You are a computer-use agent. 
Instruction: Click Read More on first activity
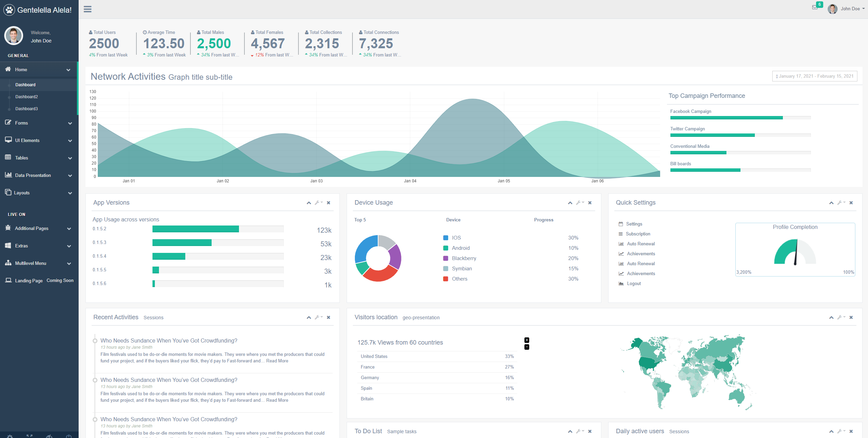277,361
